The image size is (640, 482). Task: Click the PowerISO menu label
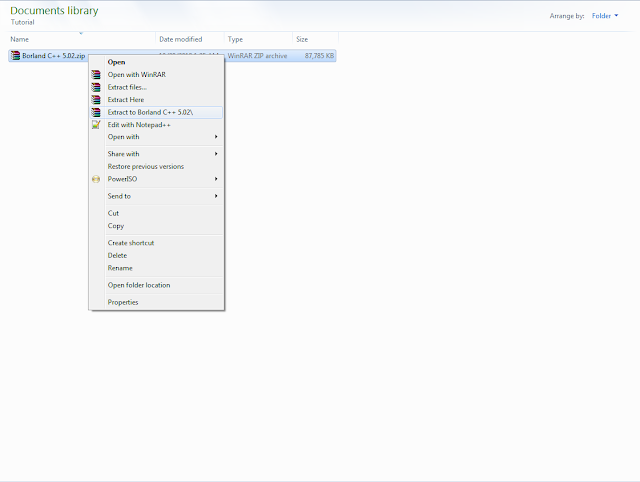coord(122,179)
